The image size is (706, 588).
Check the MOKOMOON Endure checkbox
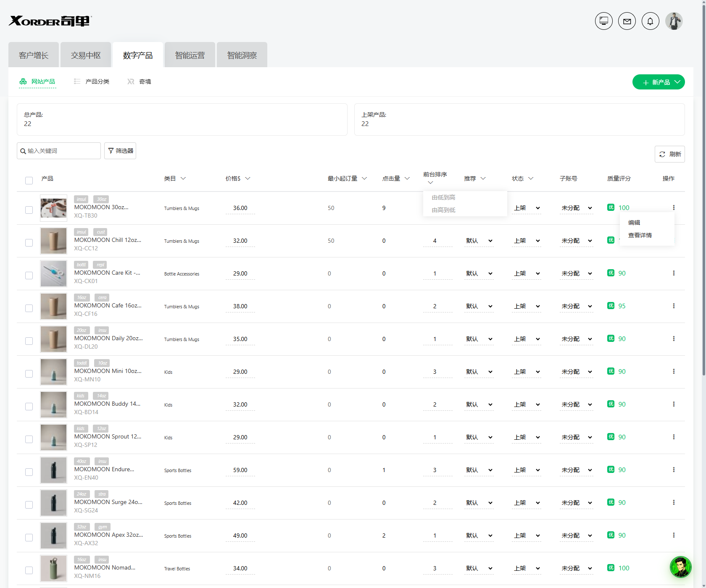(x=29, y=472)
